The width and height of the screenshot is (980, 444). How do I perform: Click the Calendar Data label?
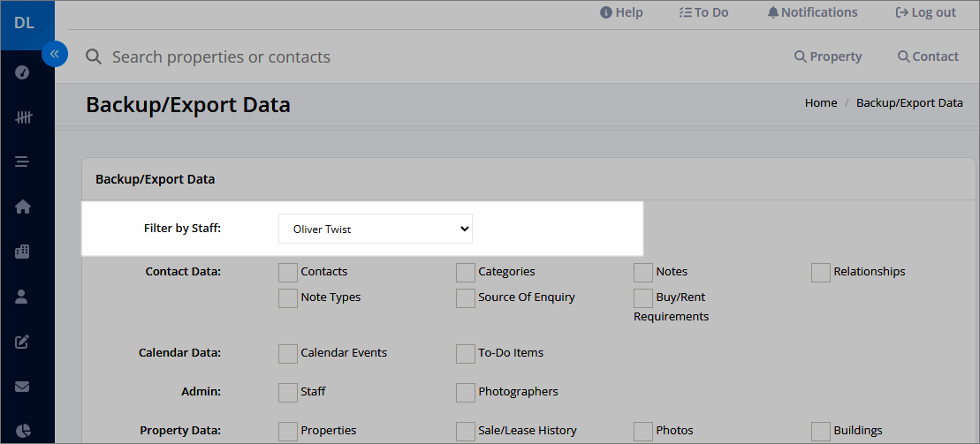click(180, 353)
